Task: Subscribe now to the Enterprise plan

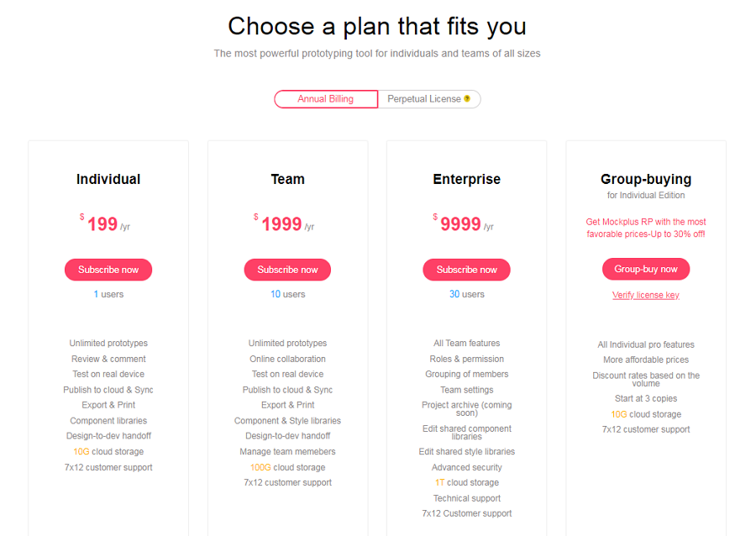Action: (x=466, y=269)
